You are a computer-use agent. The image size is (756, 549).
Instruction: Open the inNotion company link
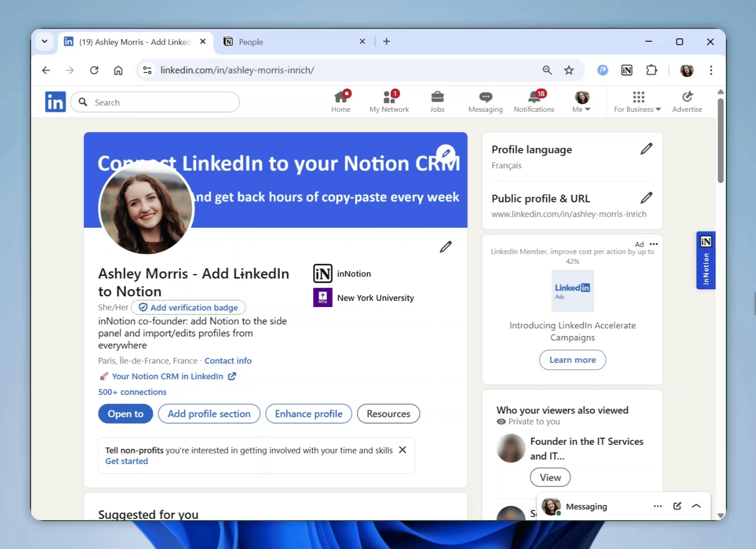[342, 273]
